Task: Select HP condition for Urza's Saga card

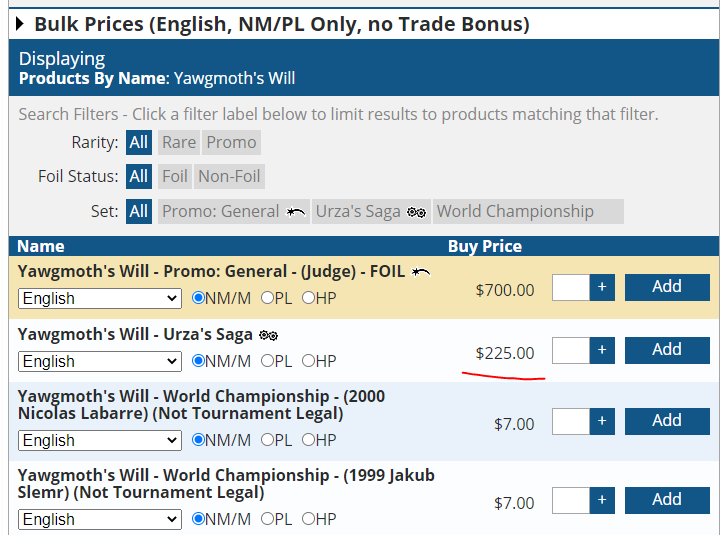Action: point(307,361)
